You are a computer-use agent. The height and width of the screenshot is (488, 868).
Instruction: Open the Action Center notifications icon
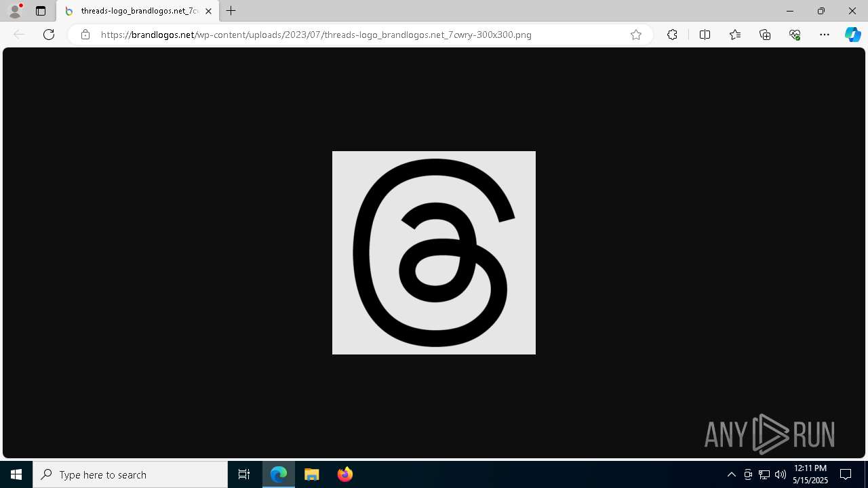pos(846,474)
